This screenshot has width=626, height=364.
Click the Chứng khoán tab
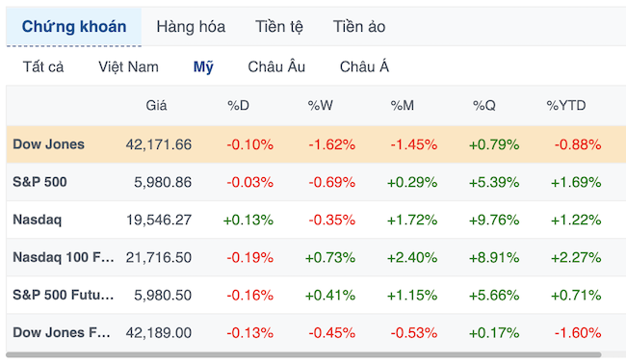(74, 27)
